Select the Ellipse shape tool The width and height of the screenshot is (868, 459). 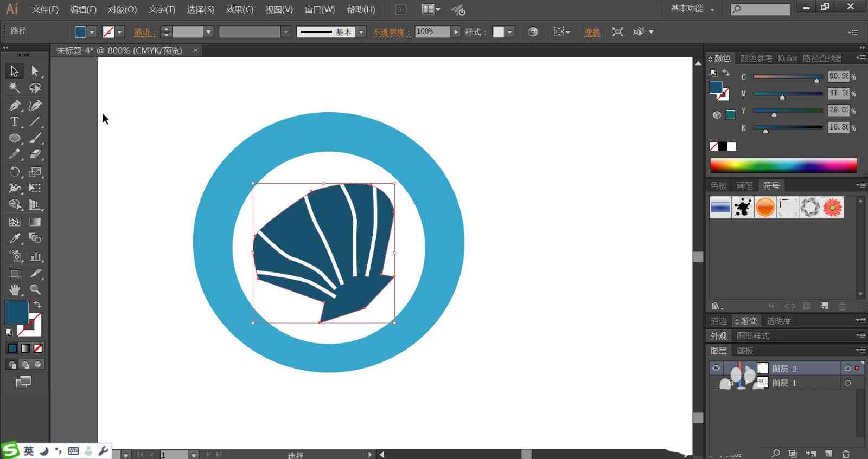click(14, 138)
